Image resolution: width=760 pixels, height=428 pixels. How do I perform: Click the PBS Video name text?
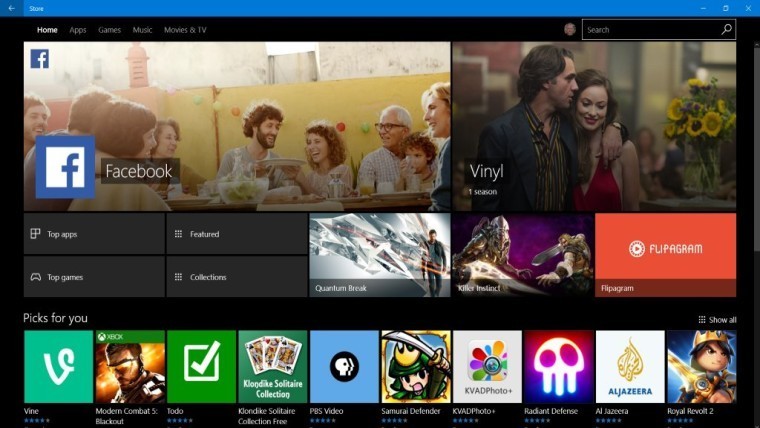(x=326, y=411)
